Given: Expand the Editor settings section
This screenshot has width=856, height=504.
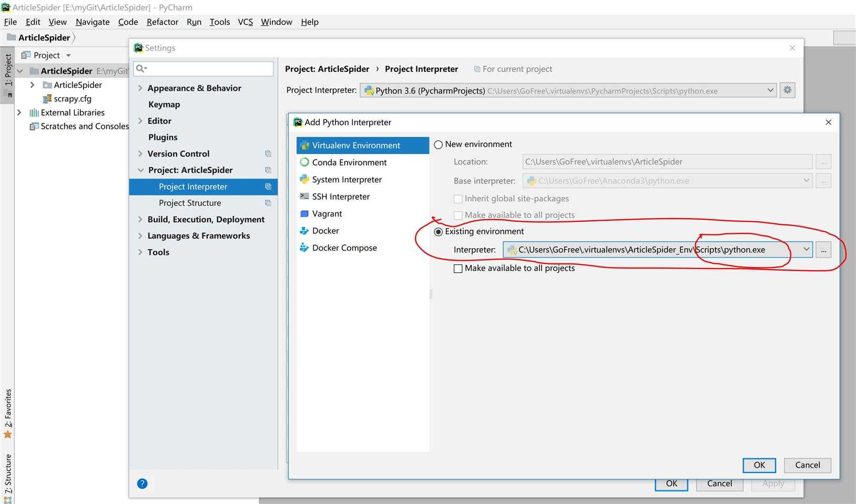Looking at the screenshot, I should [x=140, y=120].
